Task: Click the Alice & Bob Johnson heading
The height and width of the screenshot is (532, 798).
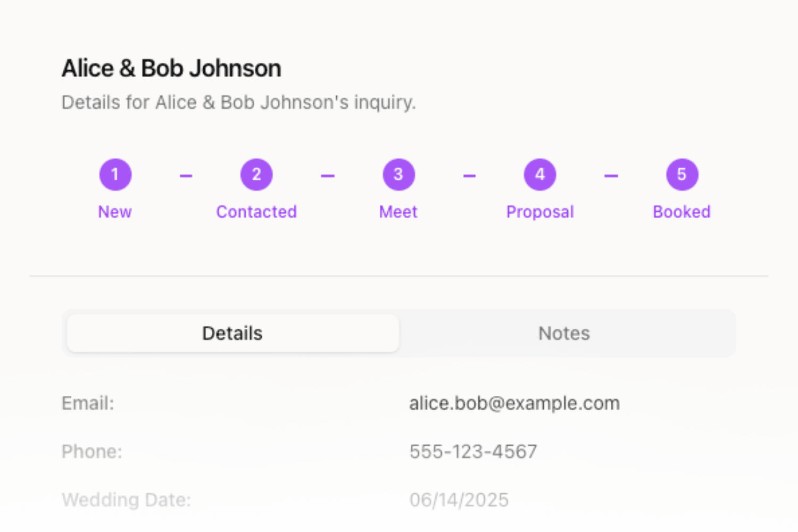Action: [x=171, y=69]
